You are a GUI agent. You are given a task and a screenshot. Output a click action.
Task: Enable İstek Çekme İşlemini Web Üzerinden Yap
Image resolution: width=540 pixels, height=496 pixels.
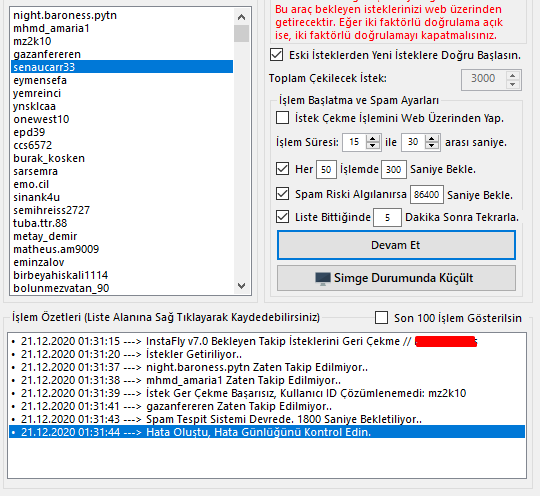point(283,118)
